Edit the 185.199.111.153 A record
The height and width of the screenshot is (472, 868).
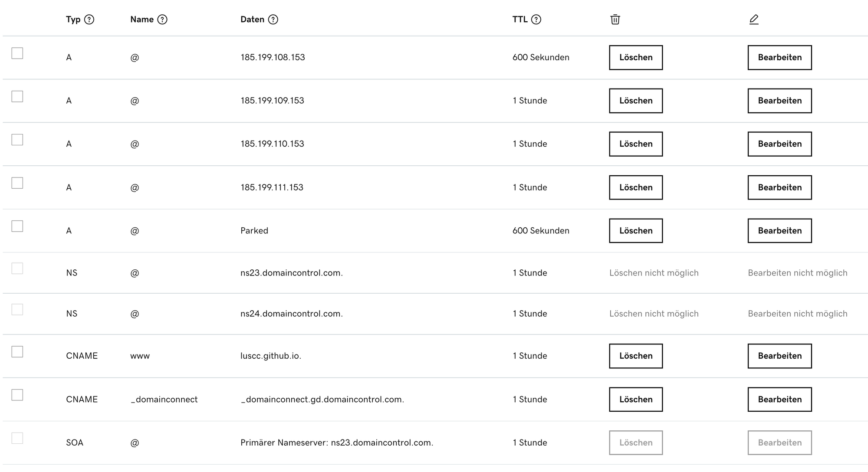pyautogui.click(x=779, y=187)
